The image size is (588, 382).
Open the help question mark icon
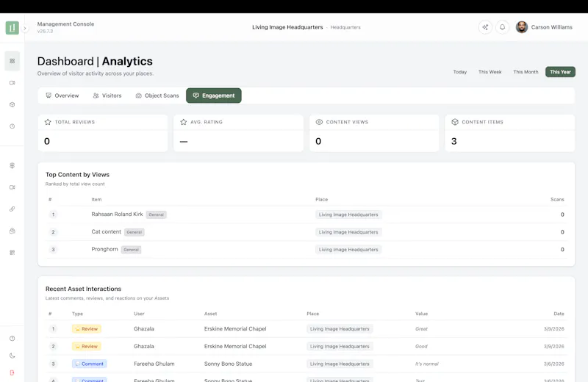12,339
